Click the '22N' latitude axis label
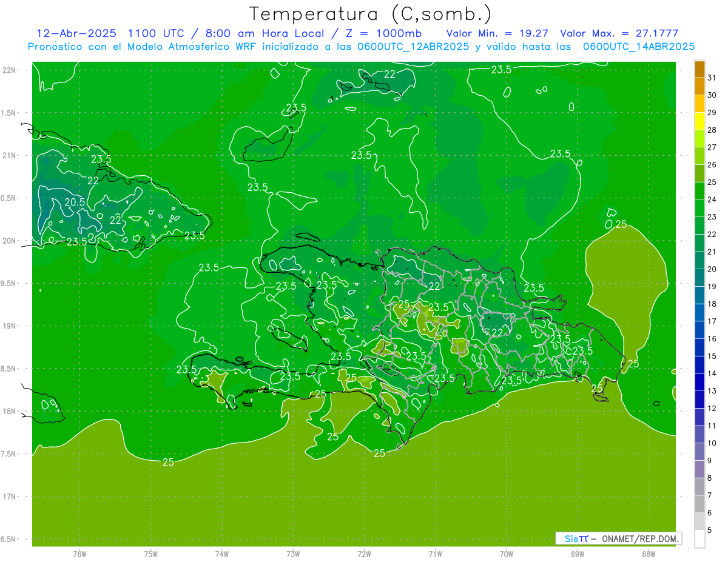 coord(8,70)
